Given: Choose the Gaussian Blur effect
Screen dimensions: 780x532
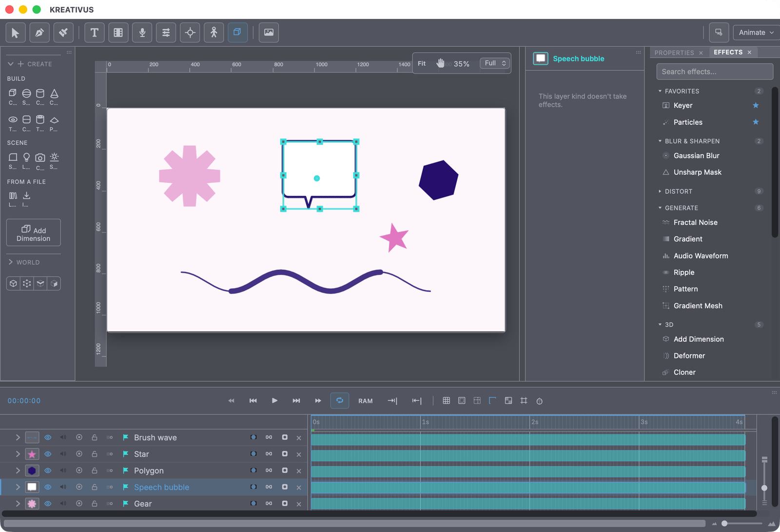Looking at the screenshot, I should pos(696,156).
